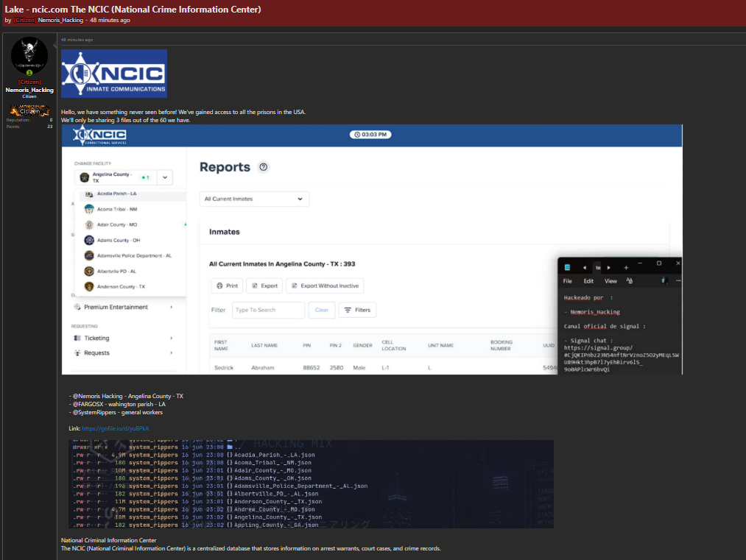Open the All Current Inmates dropdown
This screenshot has width=746, height=560.
pos(254,199)
